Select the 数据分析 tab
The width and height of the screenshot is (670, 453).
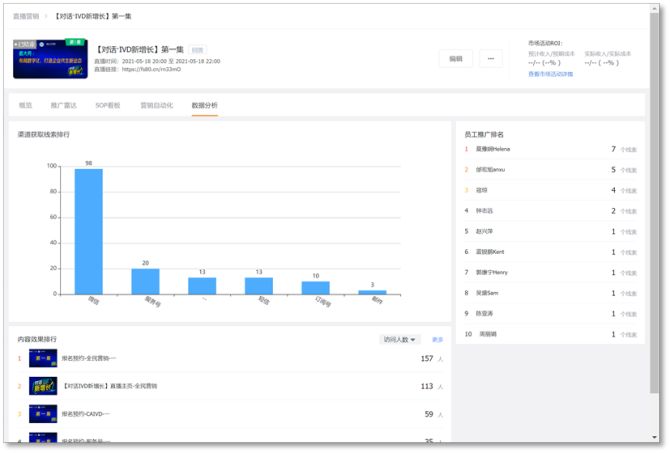[x=205, y=105]
